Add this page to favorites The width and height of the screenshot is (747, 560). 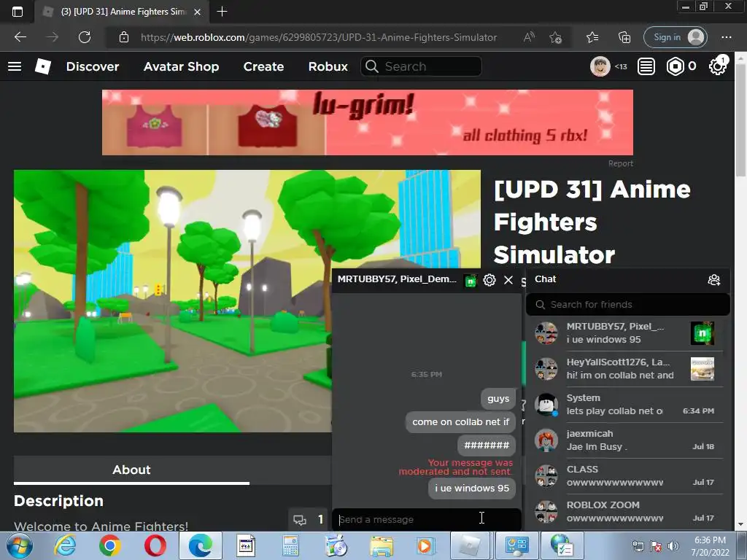(x=555, y=37)
